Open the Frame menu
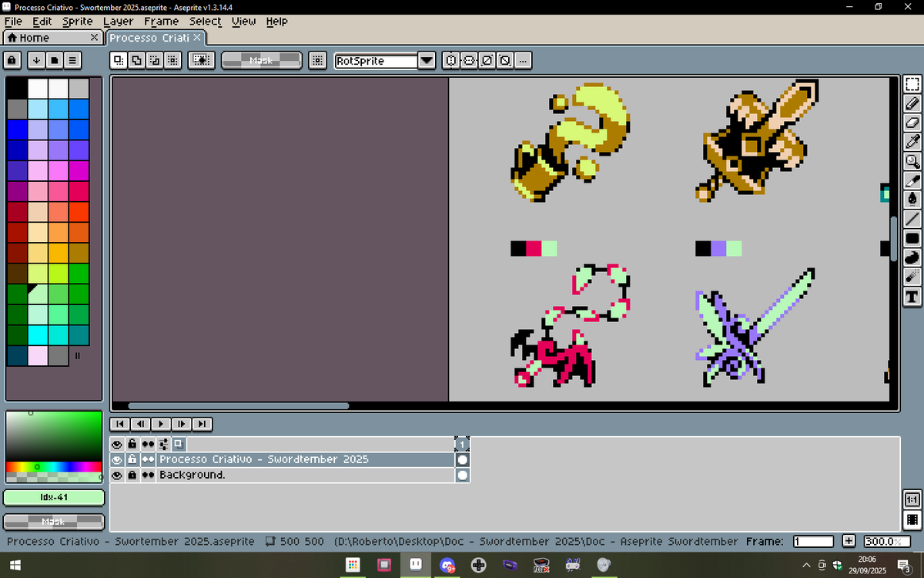924x578 pixels. pyautogui.click(x=161, y=22)
